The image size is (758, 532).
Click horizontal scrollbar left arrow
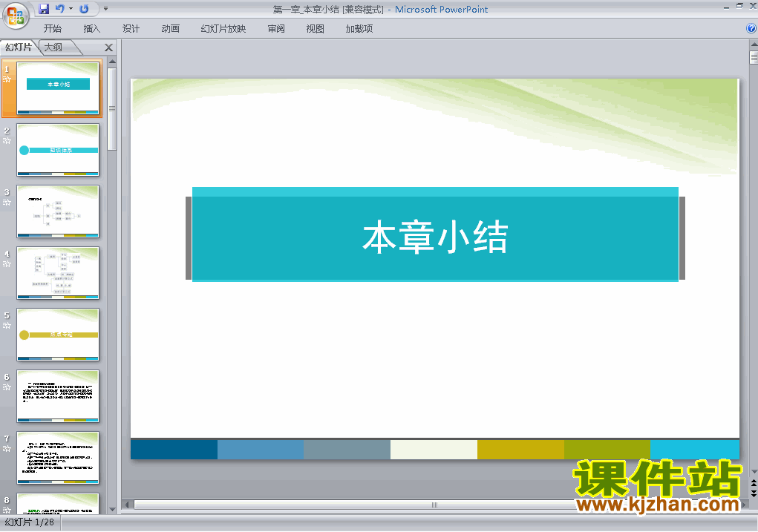pos(127,505)
